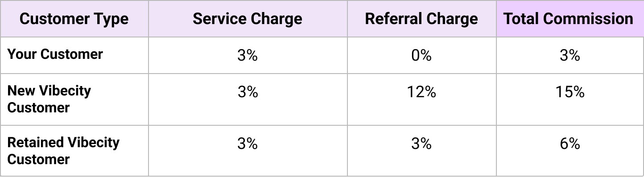Select the 12% referral charge cell
The height and width of the screenshot is (177, 644).
[421, 99]
